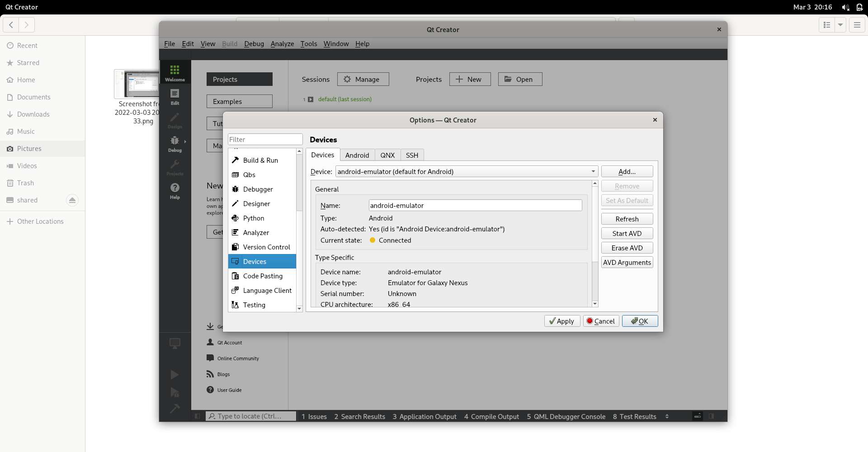Open the Debugger options category
This screenshot has height=452, width=868.
click(x=262, y=189)
